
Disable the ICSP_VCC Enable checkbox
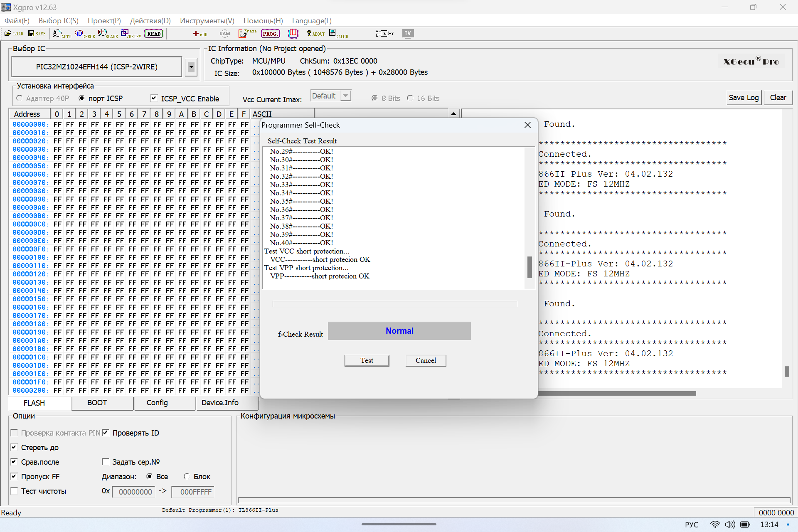coord(154,98)
